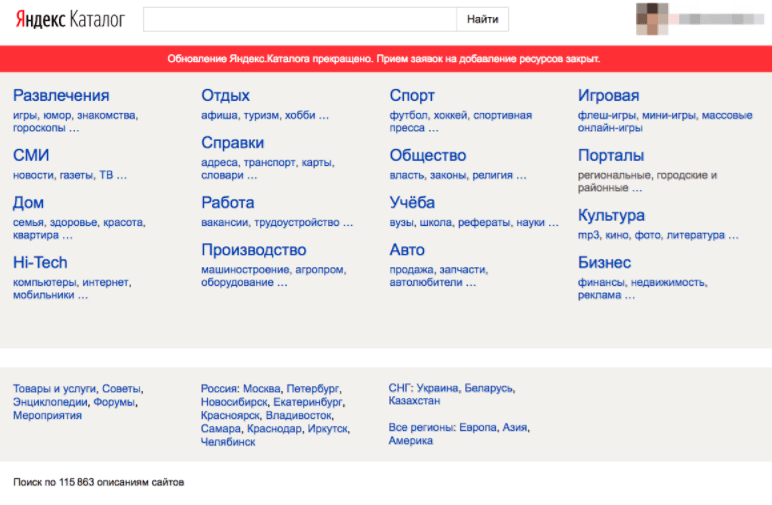Go to the реклама subcategory

click(599, 295)
